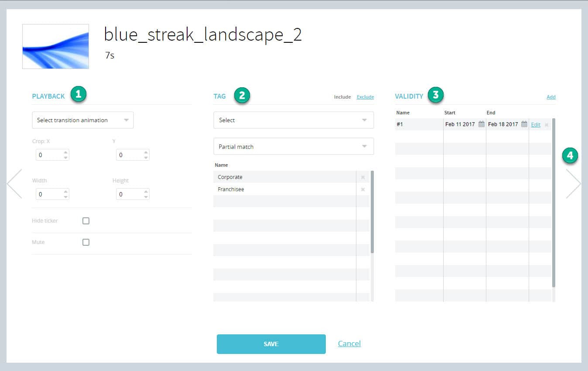Open the tag Select dropdown

point(294,120)
